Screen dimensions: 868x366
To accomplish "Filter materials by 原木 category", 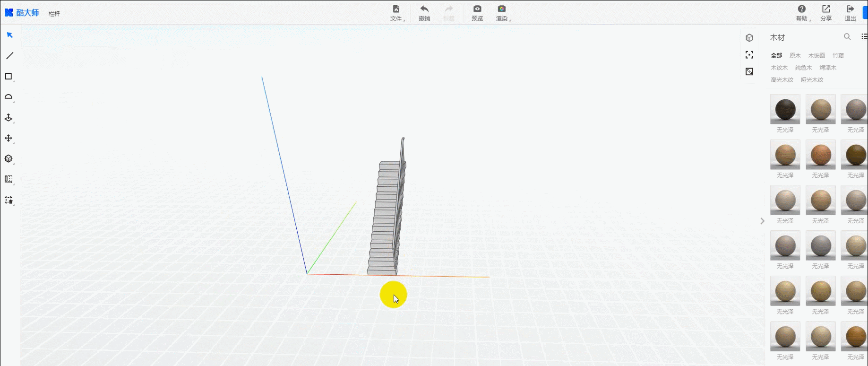I will [795, 56].
